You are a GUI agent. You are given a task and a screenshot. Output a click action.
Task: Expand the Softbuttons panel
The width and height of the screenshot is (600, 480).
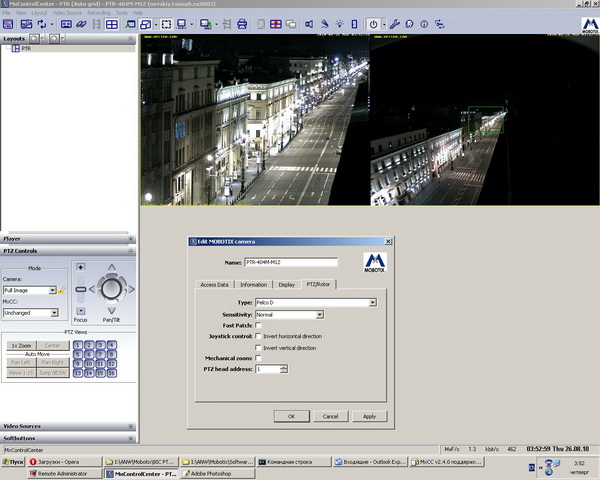pyautogui.click(x=130, y=438)
